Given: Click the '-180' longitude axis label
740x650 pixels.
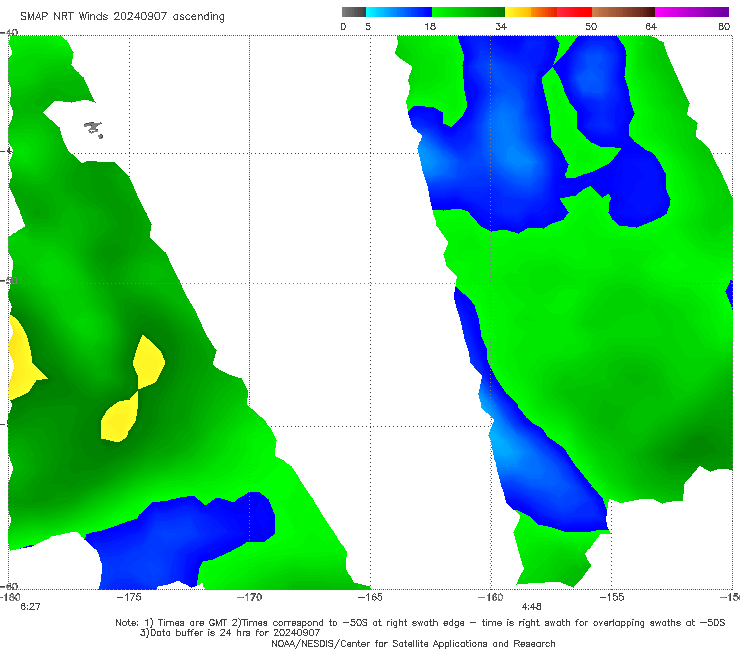Looking at the screenshot, I should click(10, 597).
